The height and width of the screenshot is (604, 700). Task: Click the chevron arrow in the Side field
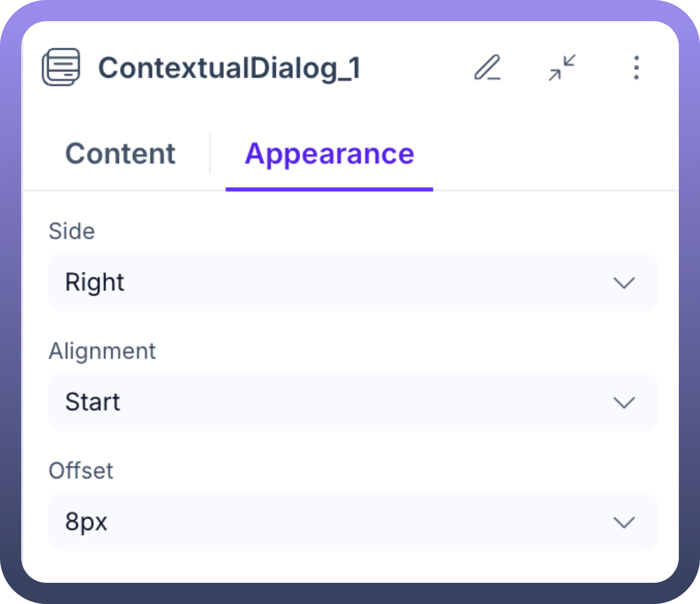click(x=624, y=283)
